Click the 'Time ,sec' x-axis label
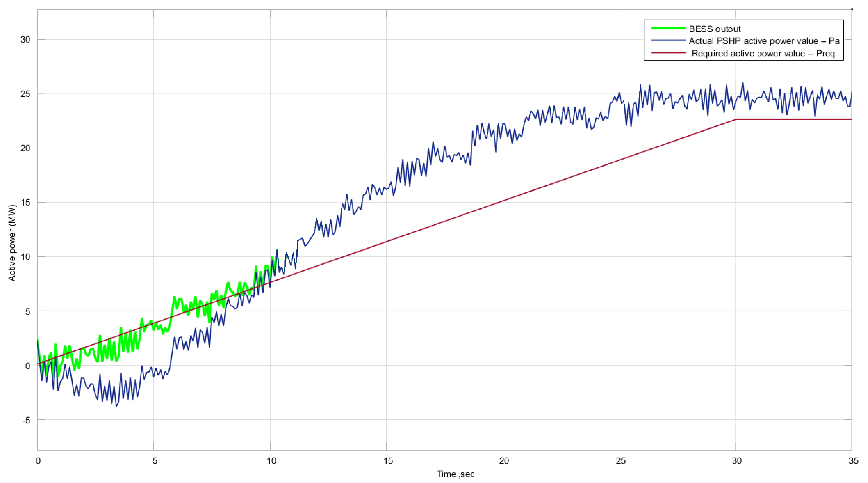This screenshot has width=868, height=483. (x=456, y=474)
